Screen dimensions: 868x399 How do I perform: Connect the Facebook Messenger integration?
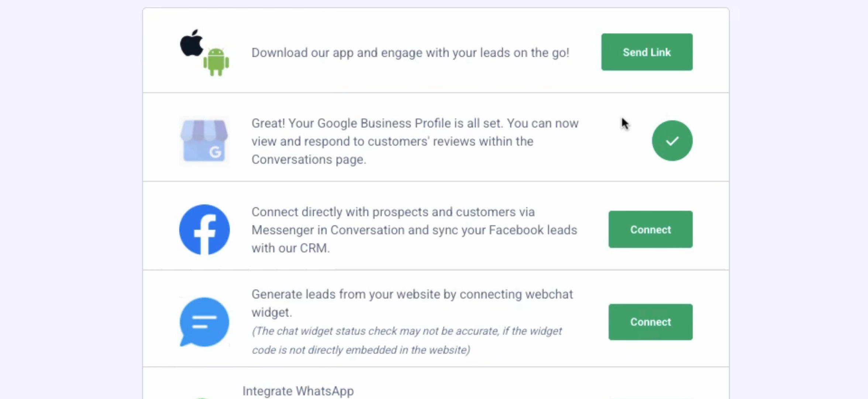(x=650, y=229)
